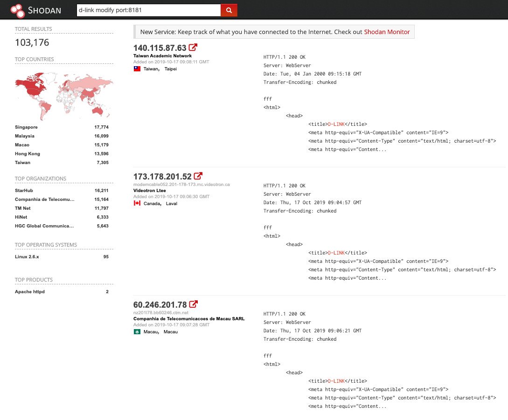Click Companhia de Telecomunicacoes de Macau SARL
The image size is (508, 420).
tap(189, 319)
